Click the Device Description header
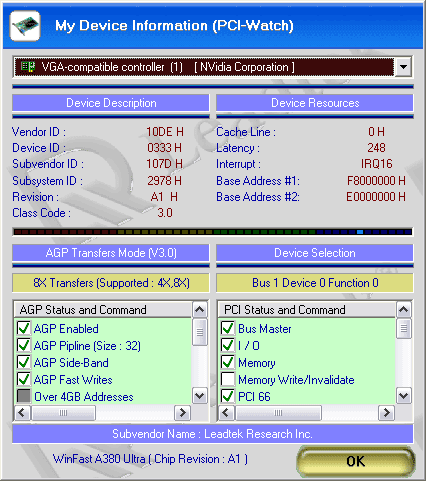 111,103
